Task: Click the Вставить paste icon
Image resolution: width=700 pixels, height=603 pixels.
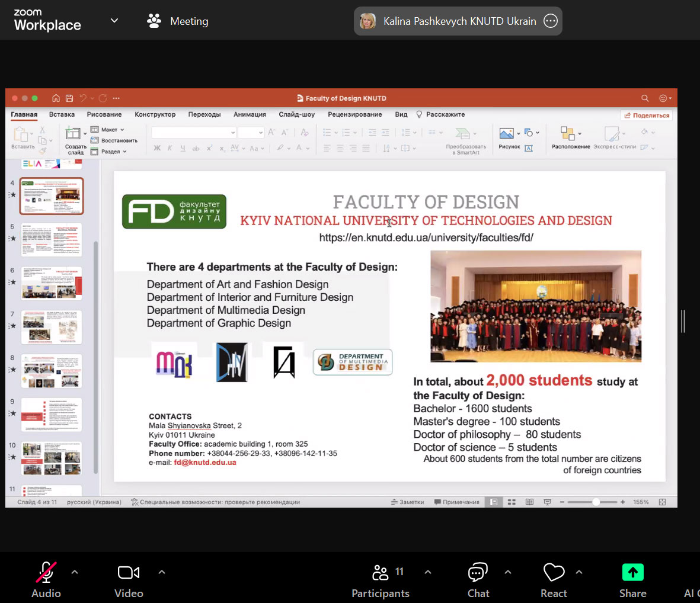Action: [x=21, y=134]
